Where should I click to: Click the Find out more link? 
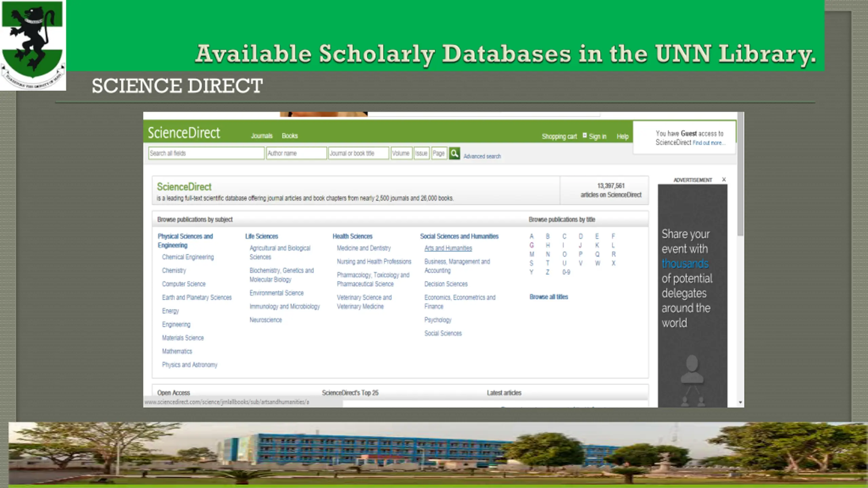coord(709,143)
